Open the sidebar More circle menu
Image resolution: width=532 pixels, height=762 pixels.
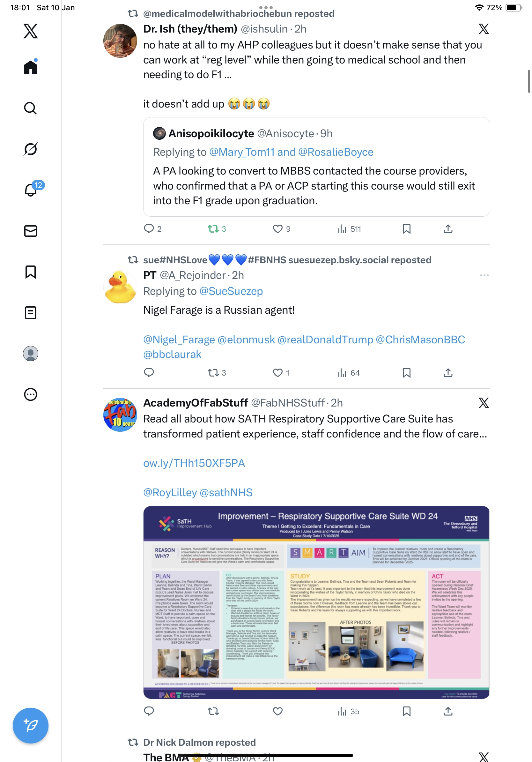(x=31, y=394)
